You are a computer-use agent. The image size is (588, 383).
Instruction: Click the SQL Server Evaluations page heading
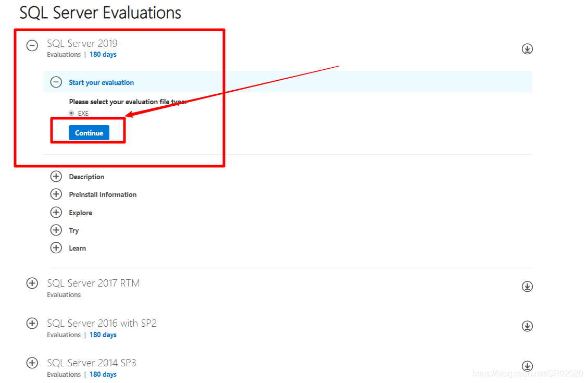tap(101, 13)
